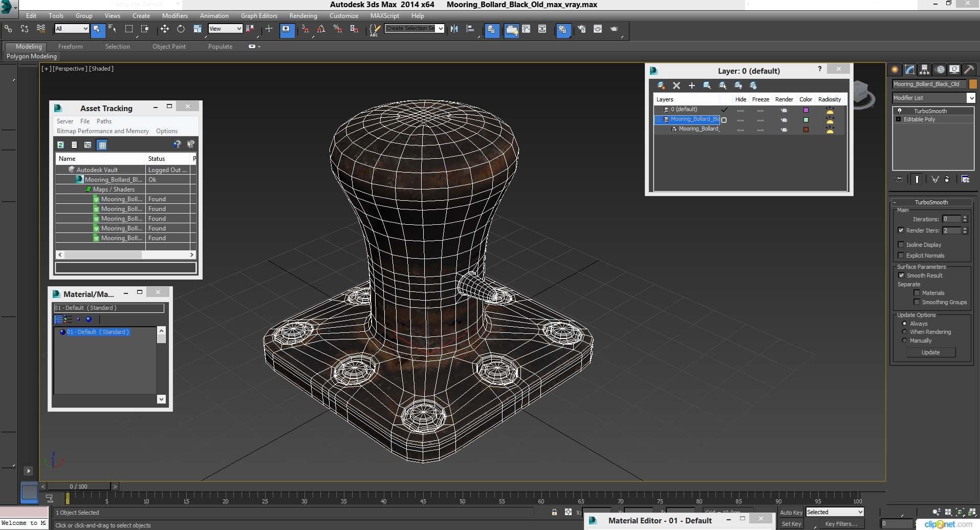The height and width of the screenshot is (530, 980).
Task: Open the Render Setup icon
Action: [x=581, y=29]
